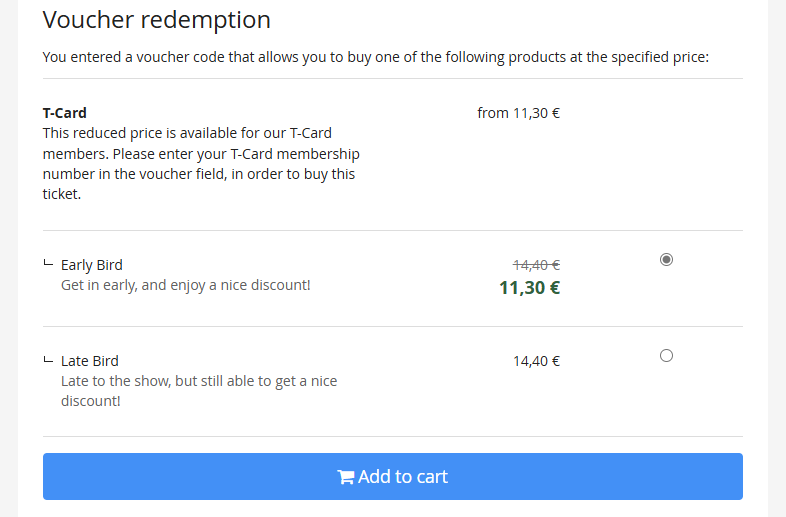Click the 'You entered a voucher code' intro text
786x517 pixels.
pos(375,56)
